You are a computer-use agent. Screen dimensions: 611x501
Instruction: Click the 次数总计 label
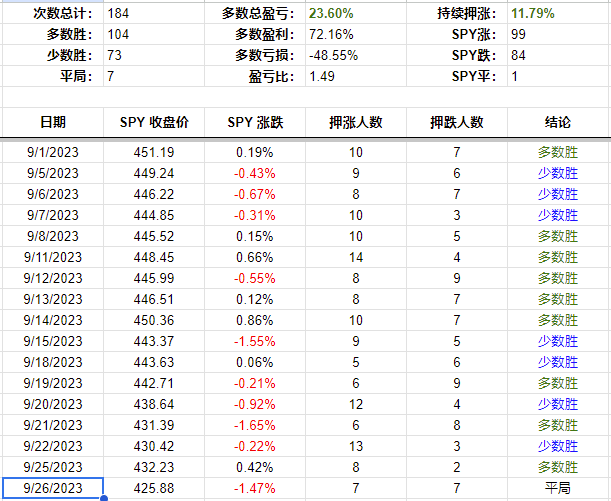[63, 14]
